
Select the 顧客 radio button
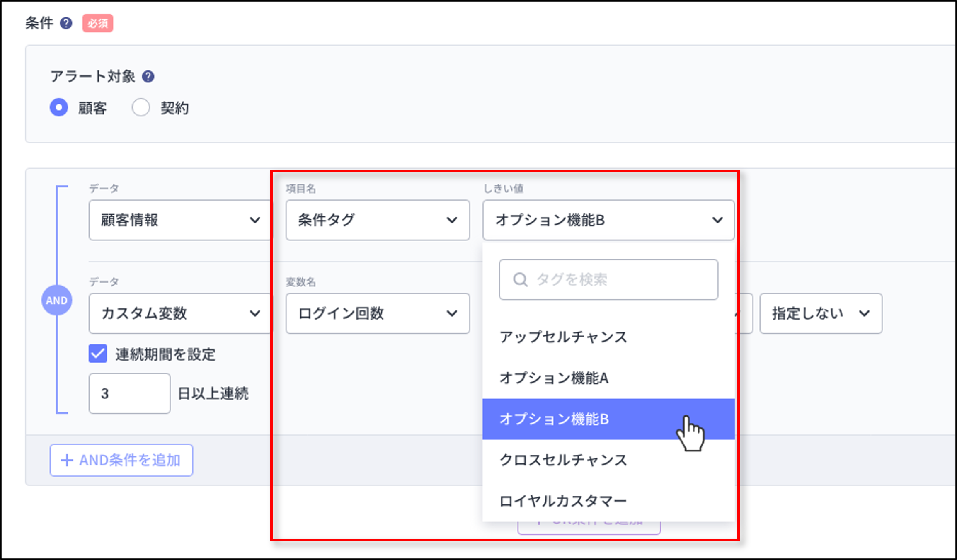(59, 107)
